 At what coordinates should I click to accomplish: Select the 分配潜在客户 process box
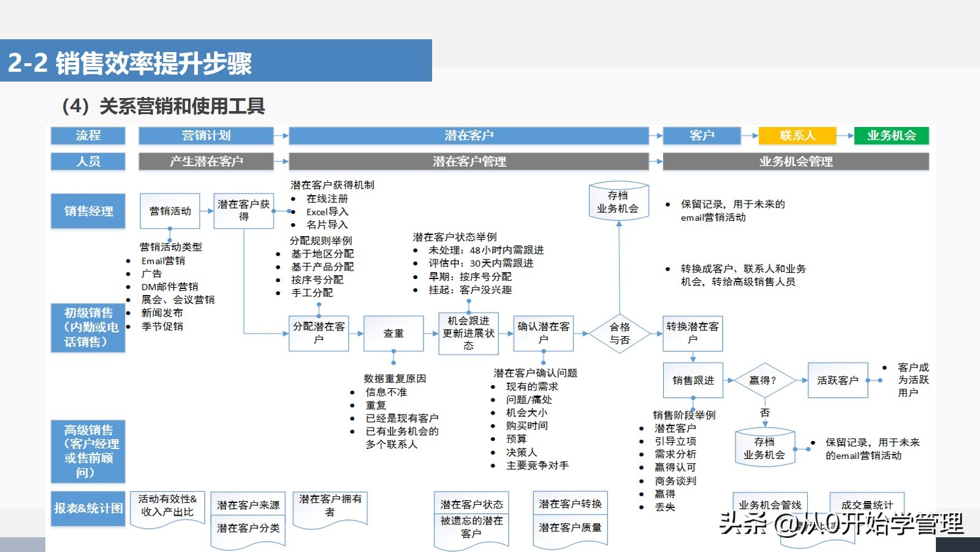point(319,333)
